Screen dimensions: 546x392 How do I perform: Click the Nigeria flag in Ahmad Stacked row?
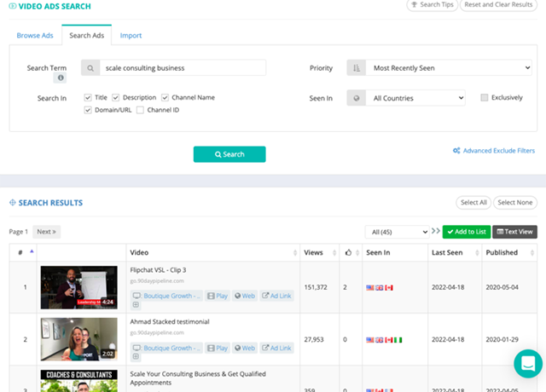point(398,340)
